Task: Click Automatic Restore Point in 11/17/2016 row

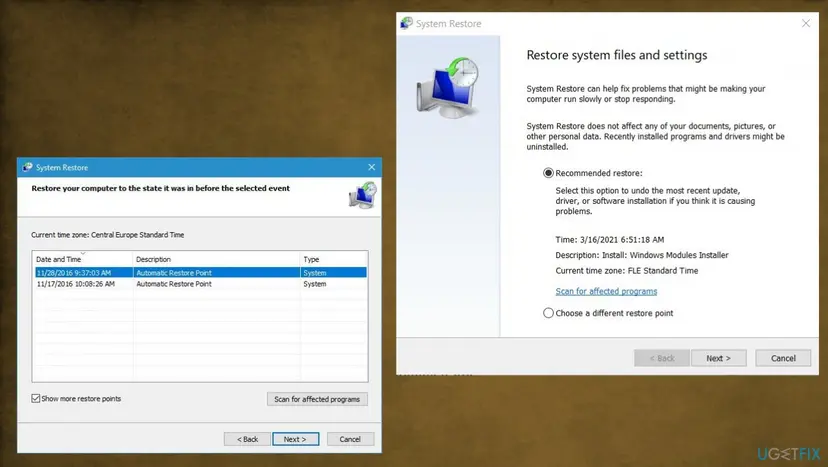Action: point(174,284)
